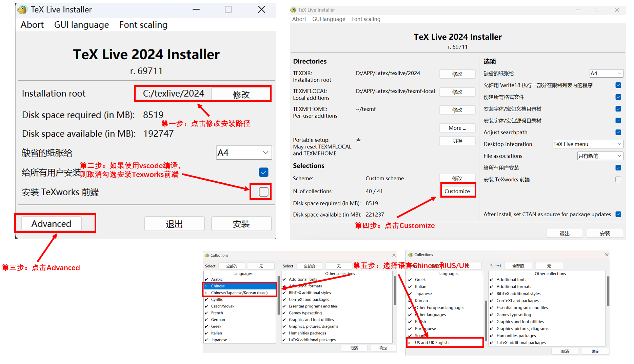The image size is (634, 364).
Task: Click 确定 in Collections dialog listing Korean
Action: pos(595,351)
